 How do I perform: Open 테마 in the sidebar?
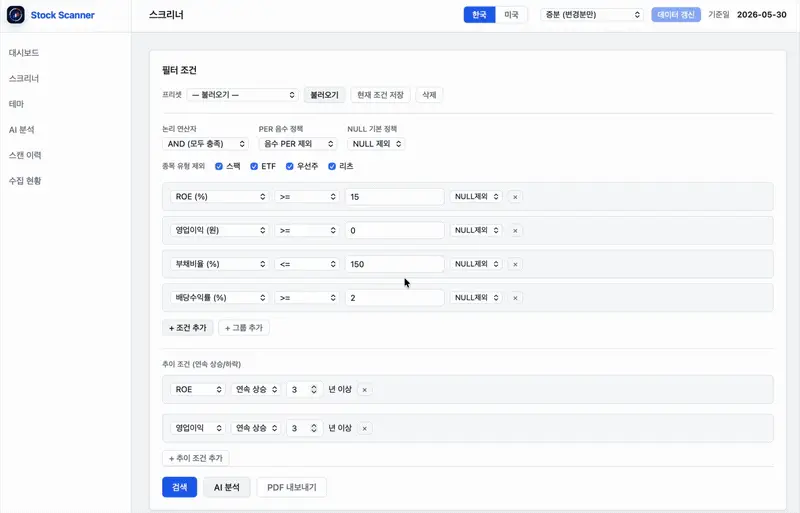tap(16, 104)
